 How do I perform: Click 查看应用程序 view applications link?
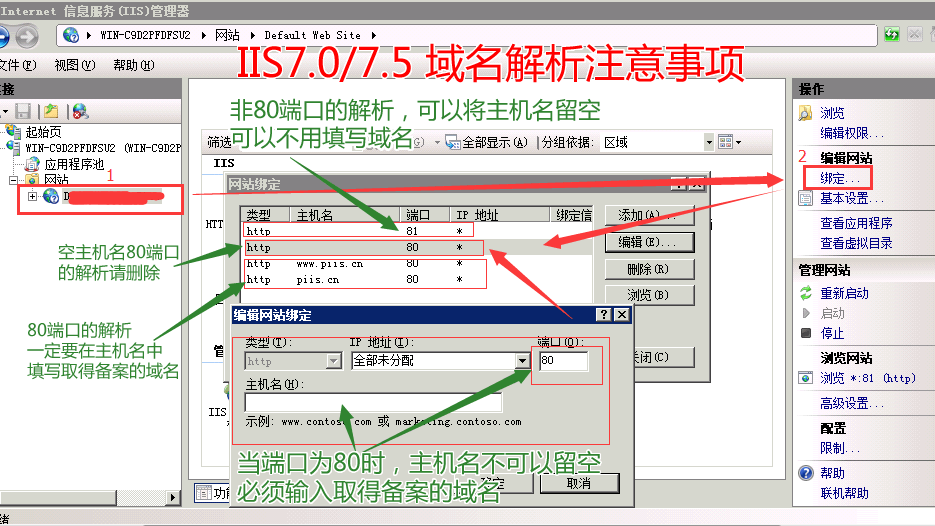coord(856,223)
